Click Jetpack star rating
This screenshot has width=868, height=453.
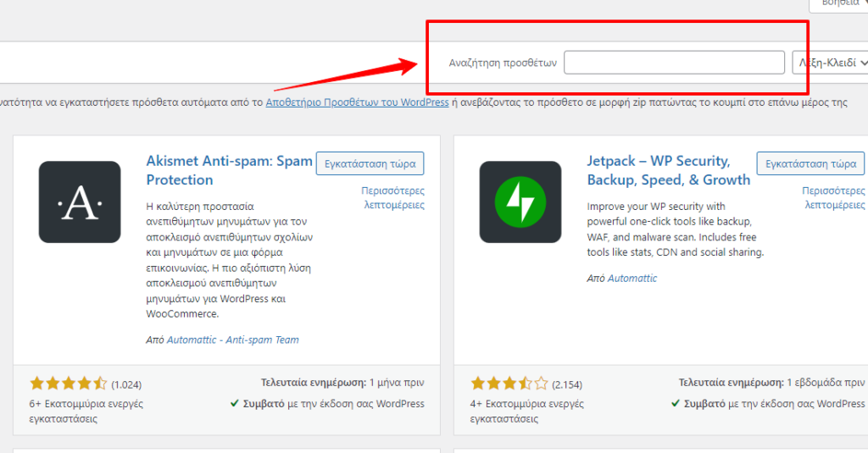[x=509, y=384]
